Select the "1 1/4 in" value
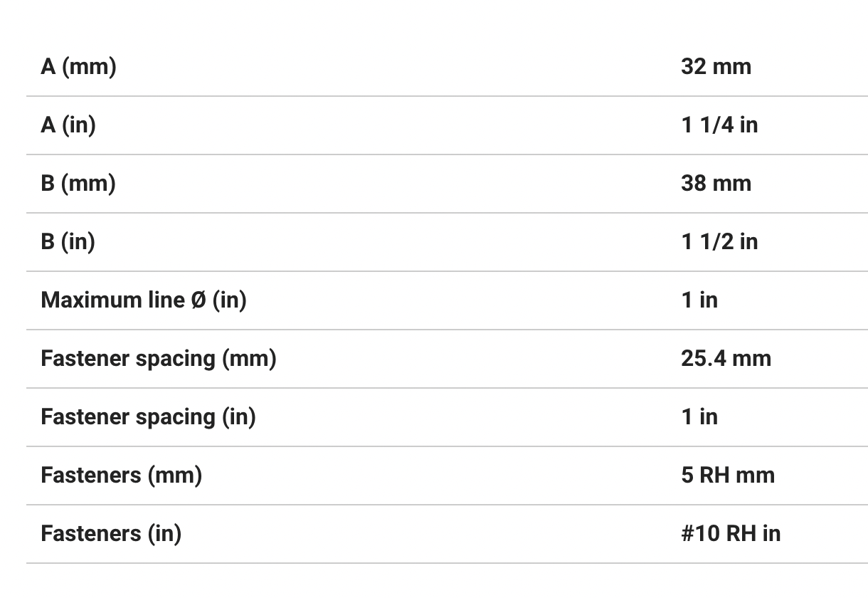 click(x=719, y=125)
